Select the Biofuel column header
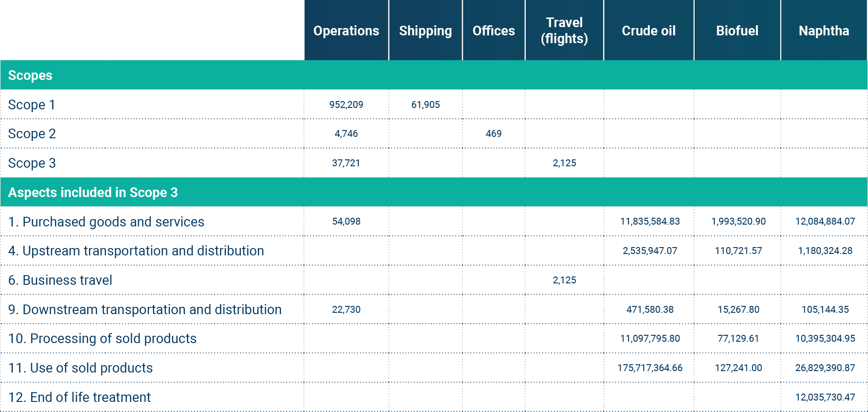This screenshot has width=868, height=412. pos(737,31)
